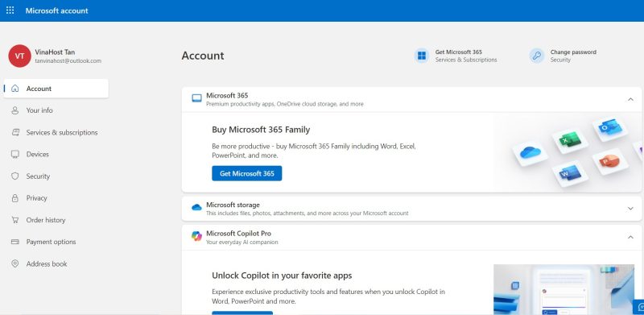The width and height of the screenshot is (644, 315).
Task: Click the Security shield icon
Action: tap(15, 176)
